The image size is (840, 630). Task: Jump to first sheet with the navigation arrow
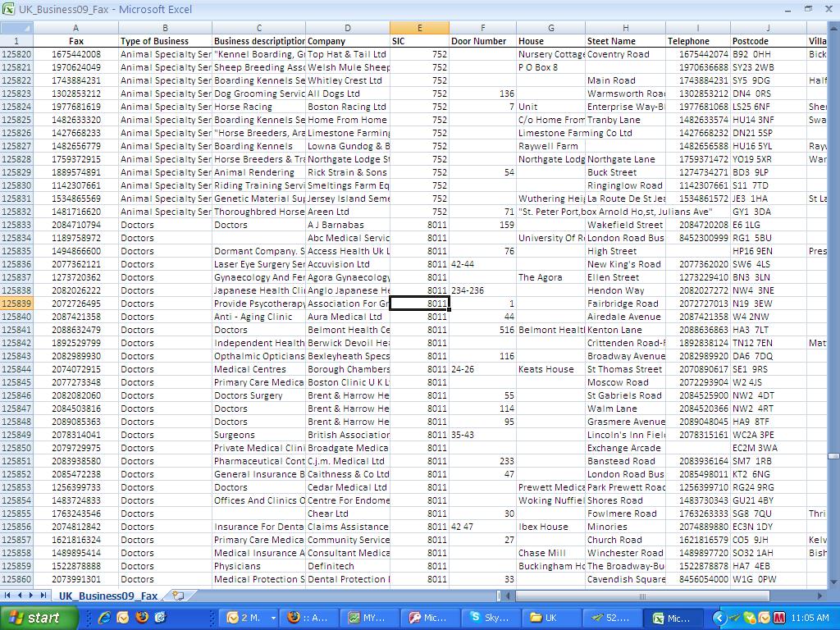pyautogui.click(x=8, y=596)
